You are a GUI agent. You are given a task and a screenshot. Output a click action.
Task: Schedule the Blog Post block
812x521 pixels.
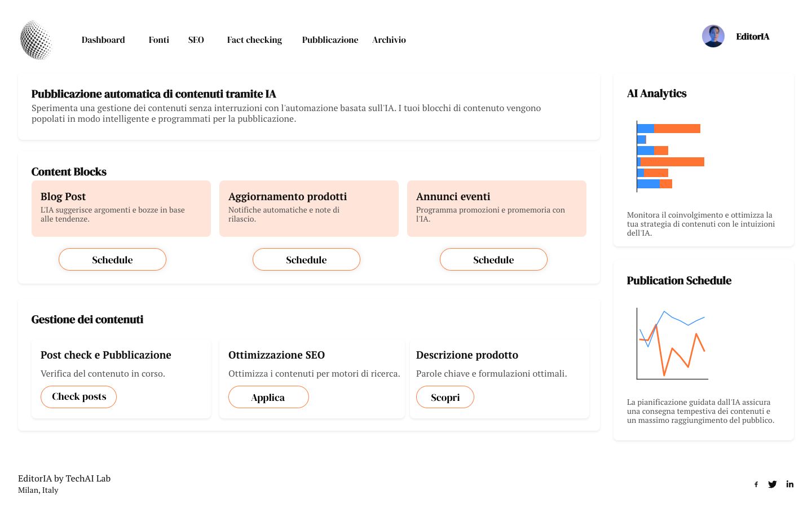tap(113, 259)
